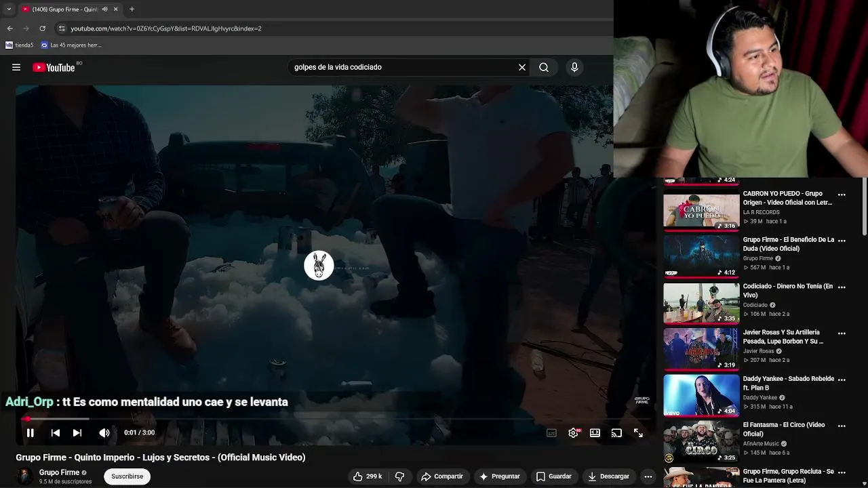Image resolution: width=868 pixels, height=488 pixels.
Task: Click the address bar URL
Action: click(x=166, y=28)
